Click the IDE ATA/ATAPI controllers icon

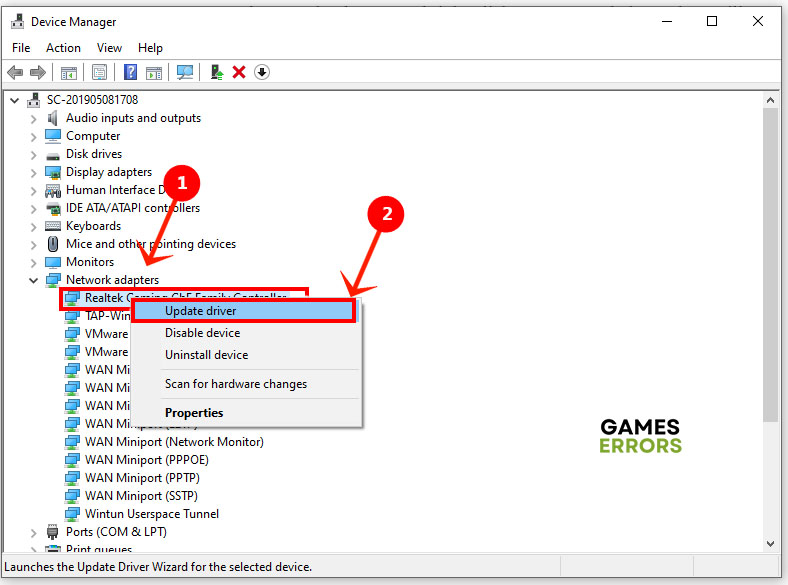[x=53, y=208]
